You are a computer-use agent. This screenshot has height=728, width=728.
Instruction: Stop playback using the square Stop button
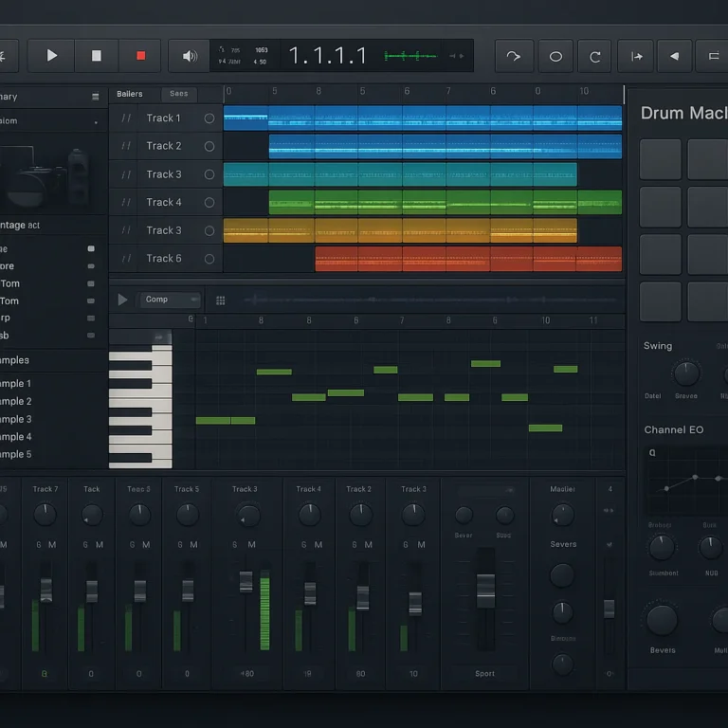pyautogui.click(x=96, y=56)
